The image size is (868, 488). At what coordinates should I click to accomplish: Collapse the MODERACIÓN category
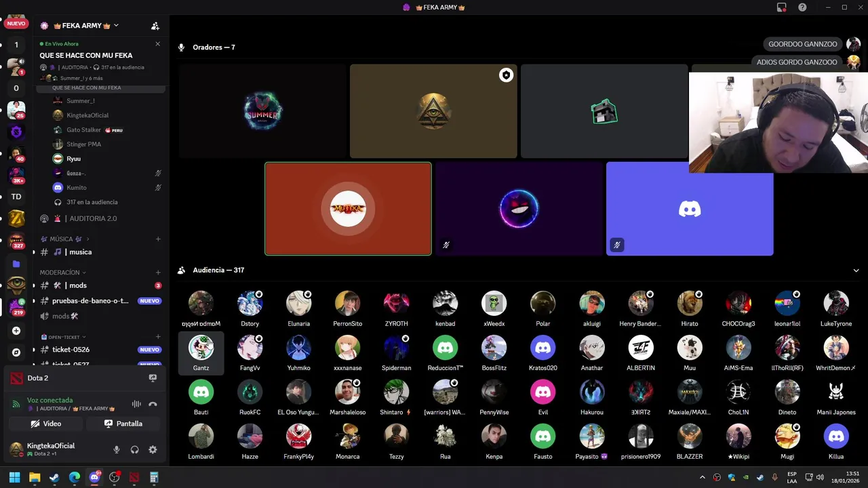[63, 272]
